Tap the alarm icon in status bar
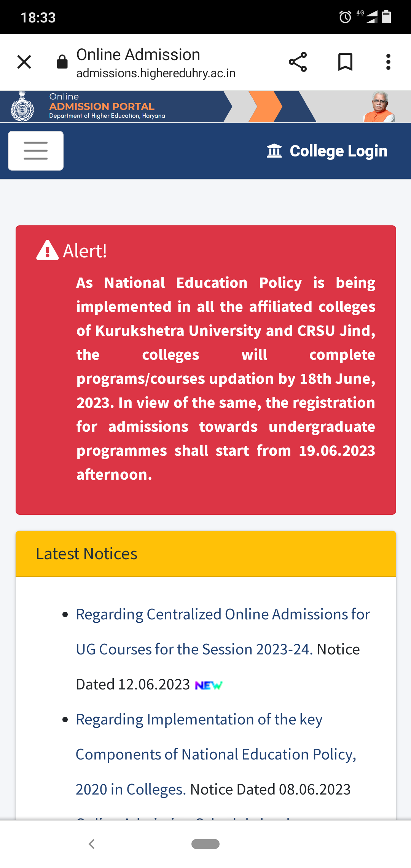 (345, 17)
